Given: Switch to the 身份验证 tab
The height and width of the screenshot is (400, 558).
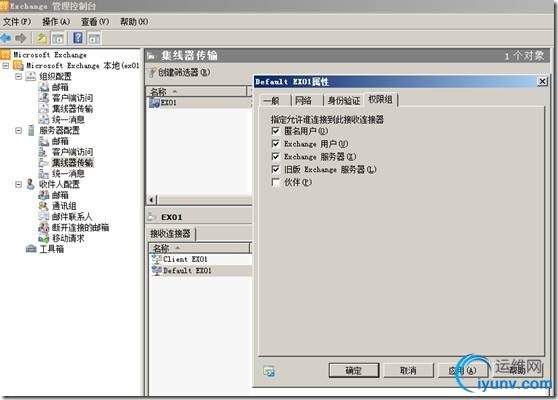Looking at the screenshot, I should pos(344,101).
